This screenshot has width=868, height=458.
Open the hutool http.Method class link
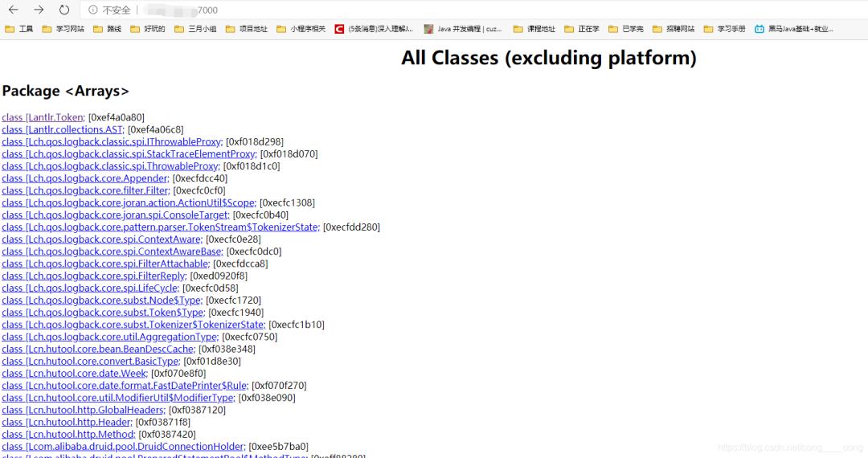pyautogui.click(x=68, y=434)
